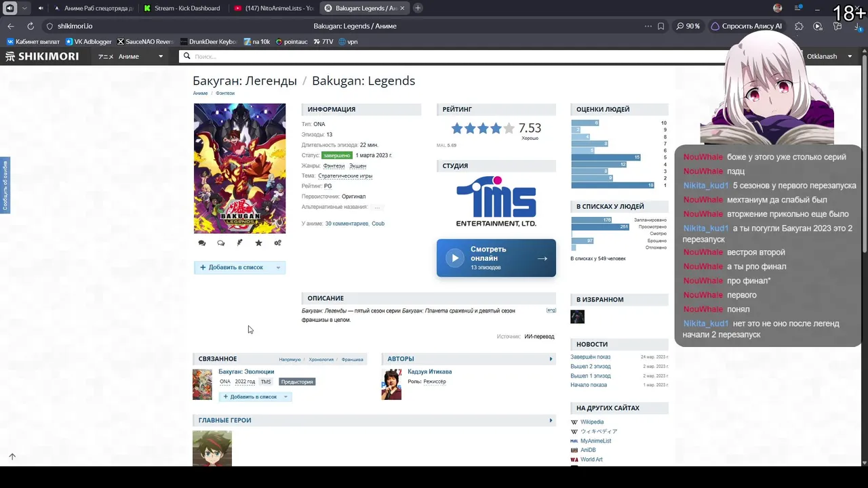Click the Просмотрено bar in user lists
The image size is (868, 488).
pos(600,227)
